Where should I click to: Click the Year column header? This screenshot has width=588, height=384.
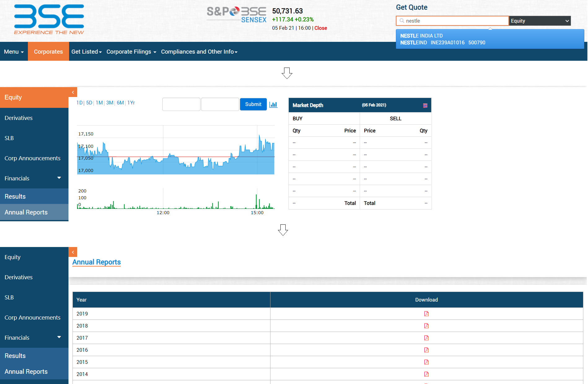[x=171, y=300]
